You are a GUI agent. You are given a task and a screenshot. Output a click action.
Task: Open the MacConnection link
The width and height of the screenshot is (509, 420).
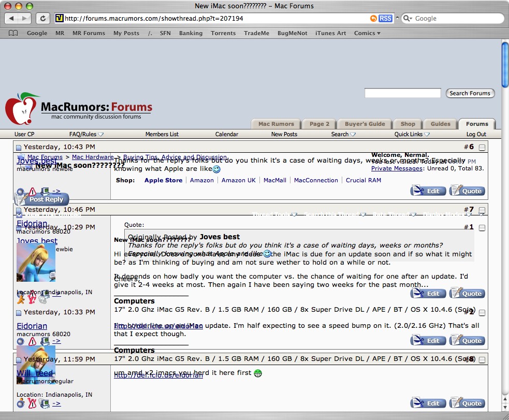[316, 180]
